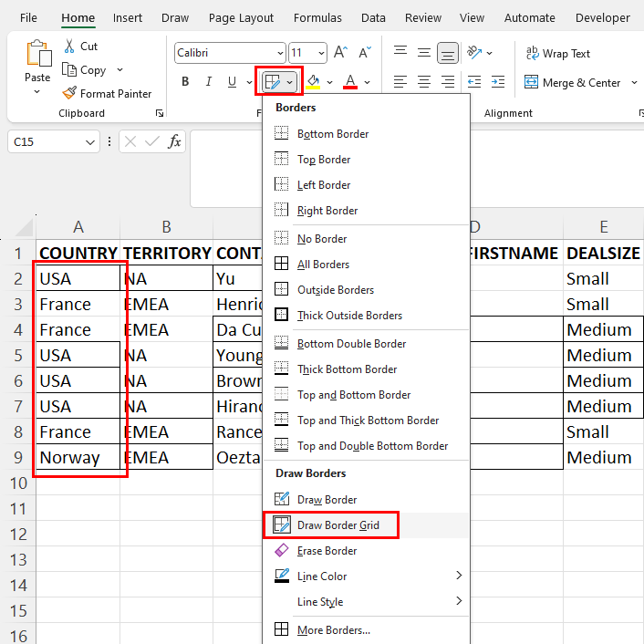Image resolution: width=644 pixels, height=644 pixels.
Task: Click the formula bar confirm checkmark
Action: [x=152, y=141]
